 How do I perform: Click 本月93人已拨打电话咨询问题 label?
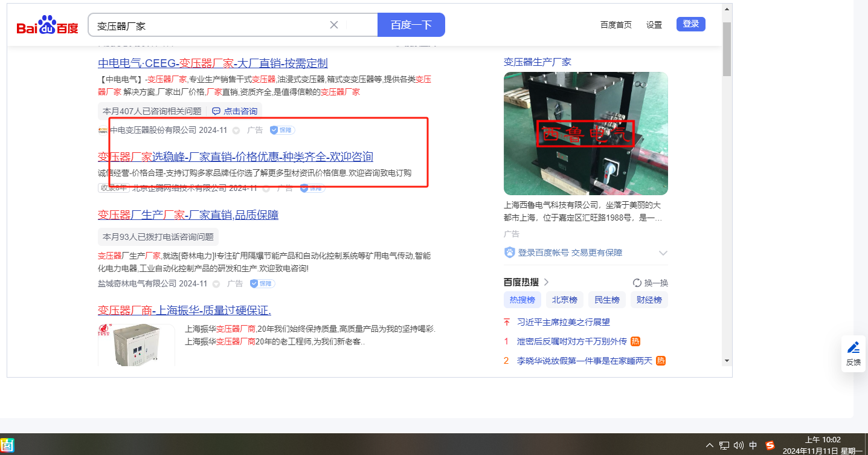pos(158,237)
